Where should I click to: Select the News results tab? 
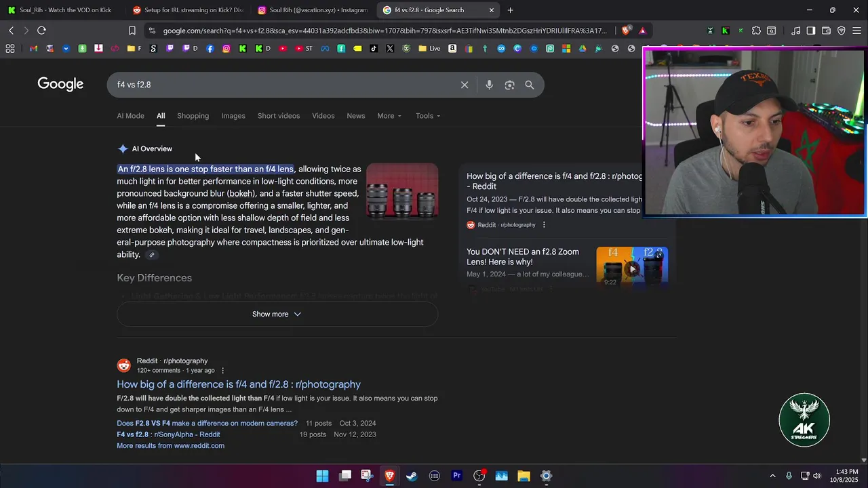tap(356, 116)
